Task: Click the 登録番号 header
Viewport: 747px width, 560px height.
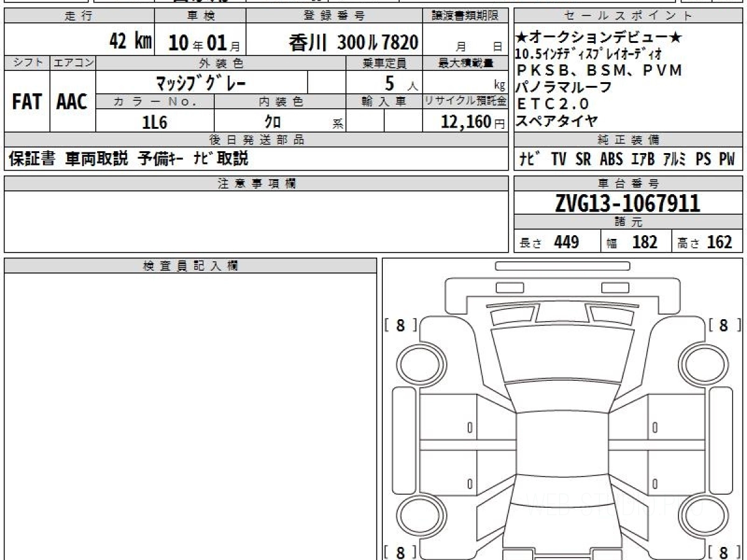Action: click(x=335, y=16)
